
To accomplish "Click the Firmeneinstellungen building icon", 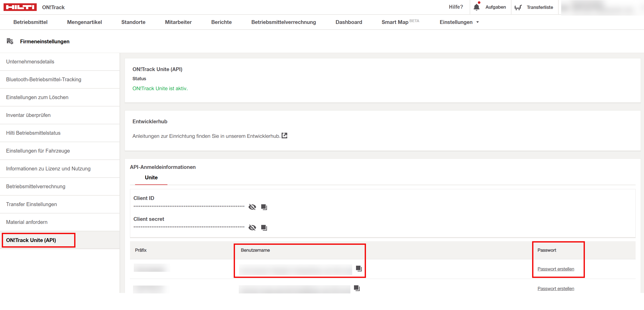I will [10, 41].
